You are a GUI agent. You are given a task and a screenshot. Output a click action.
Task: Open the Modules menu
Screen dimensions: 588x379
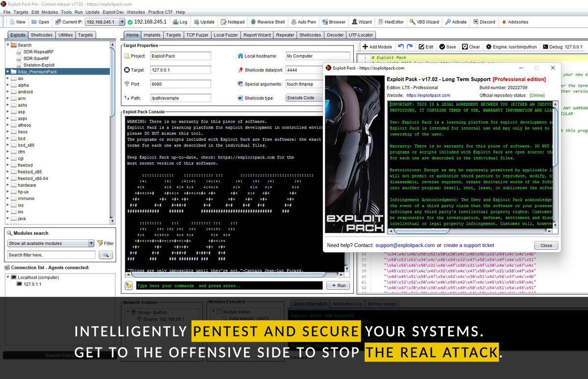(x=49, y=12)
